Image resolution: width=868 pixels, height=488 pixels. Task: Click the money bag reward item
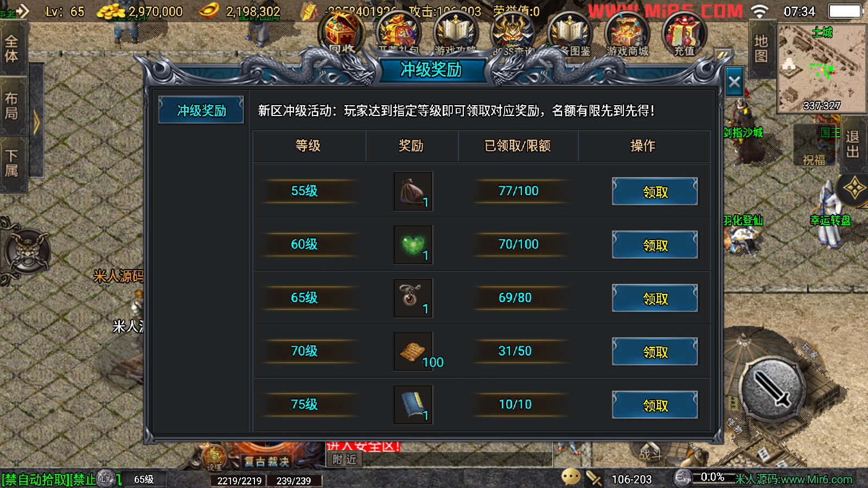coord(413,191)
